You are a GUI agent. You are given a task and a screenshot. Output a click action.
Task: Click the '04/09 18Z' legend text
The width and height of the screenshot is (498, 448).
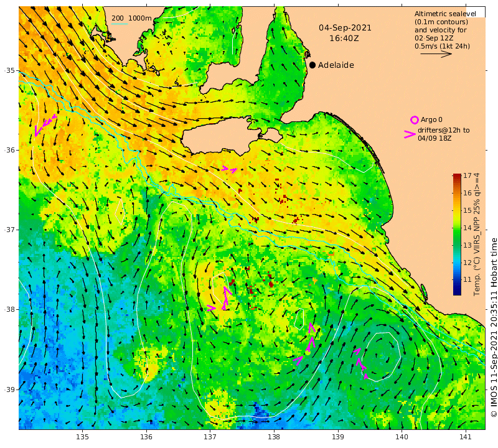click(x=435, y=138)
